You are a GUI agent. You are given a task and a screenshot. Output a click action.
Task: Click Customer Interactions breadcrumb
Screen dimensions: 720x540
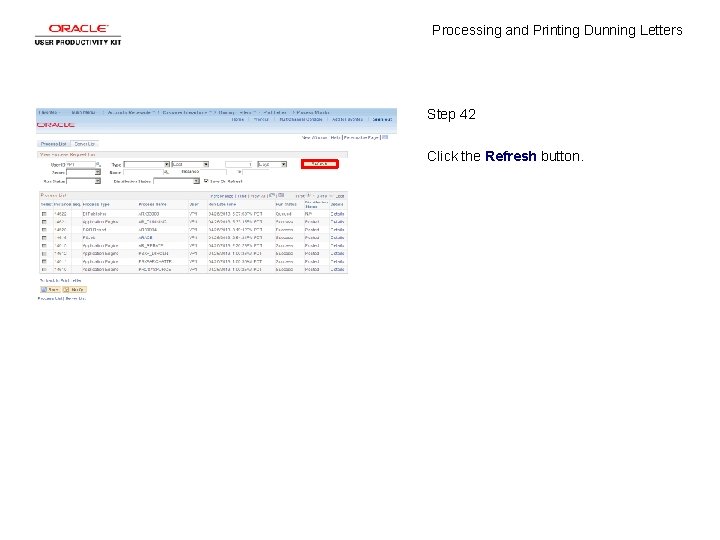click(185, 112)
